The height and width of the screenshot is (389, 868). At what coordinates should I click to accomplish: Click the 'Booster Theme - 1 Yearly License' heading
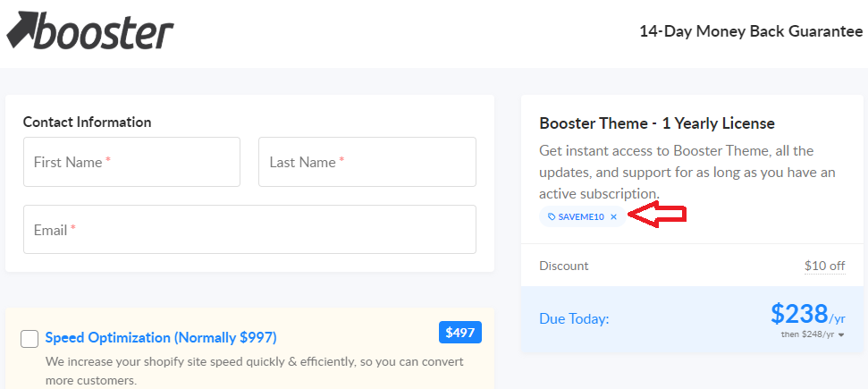click(657, 123)
